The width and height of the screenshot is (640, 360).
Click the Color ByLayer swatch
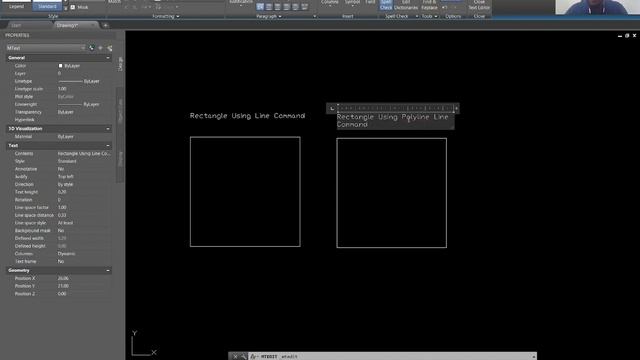tap(60, 66)
